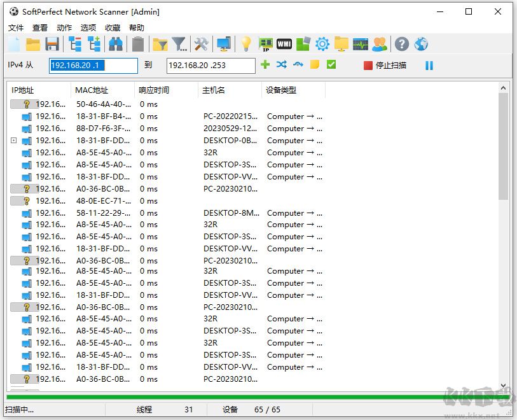Open scanner options via the wrench icon
Image resolution: width=517 pixels, height=420 pixels.
pyautogui.click(x=202, y=44)
